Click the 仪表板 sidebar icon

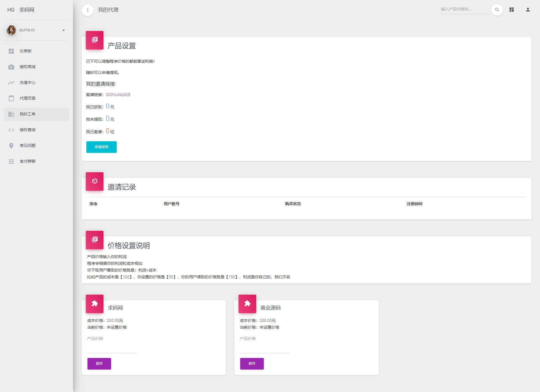tap(11, 51)
